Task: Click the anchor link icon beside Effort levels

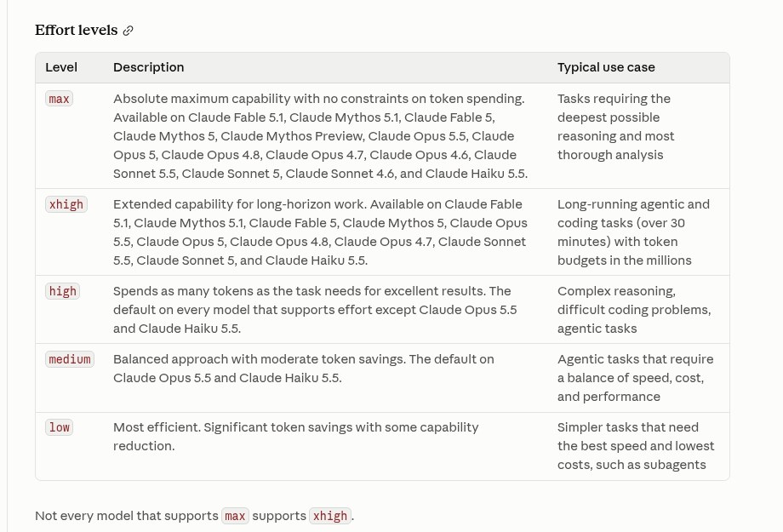Action: point(129,31)
